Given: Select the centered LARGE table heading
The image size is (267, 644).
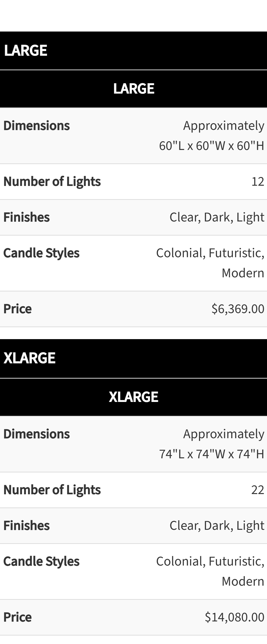Looking at the screenshot, I should (x=134, y=88).
